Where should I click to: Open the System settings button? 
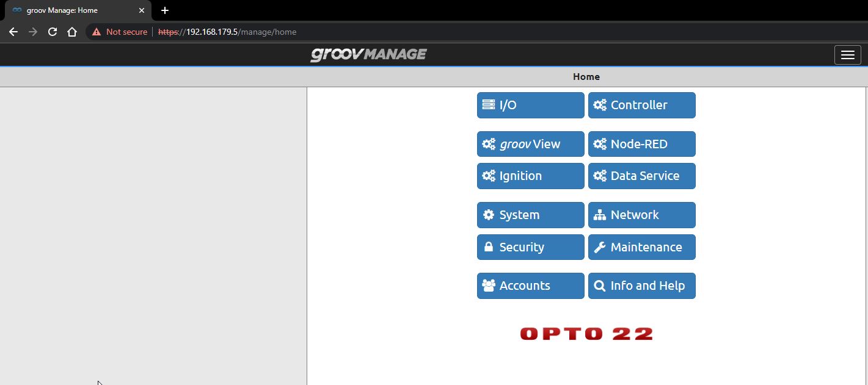click(x=530, y=215)
